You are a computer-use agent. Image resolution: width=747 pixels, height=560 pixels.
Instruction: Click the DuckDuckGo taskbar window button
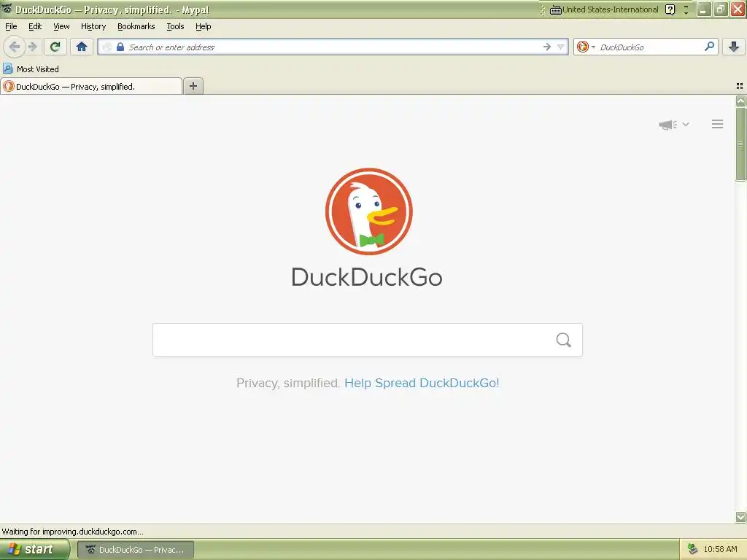[x=136, y=550]
